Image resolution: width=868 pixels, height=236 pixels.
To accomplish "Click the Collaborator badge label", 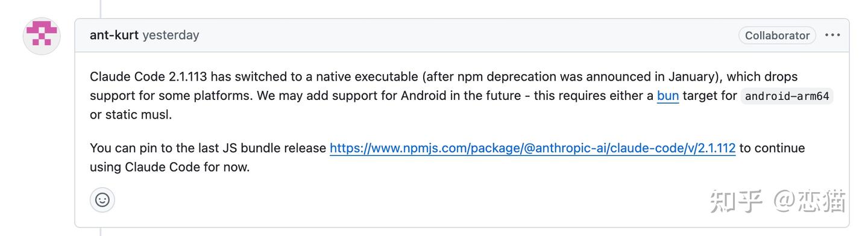I will [x=777, y=36].
